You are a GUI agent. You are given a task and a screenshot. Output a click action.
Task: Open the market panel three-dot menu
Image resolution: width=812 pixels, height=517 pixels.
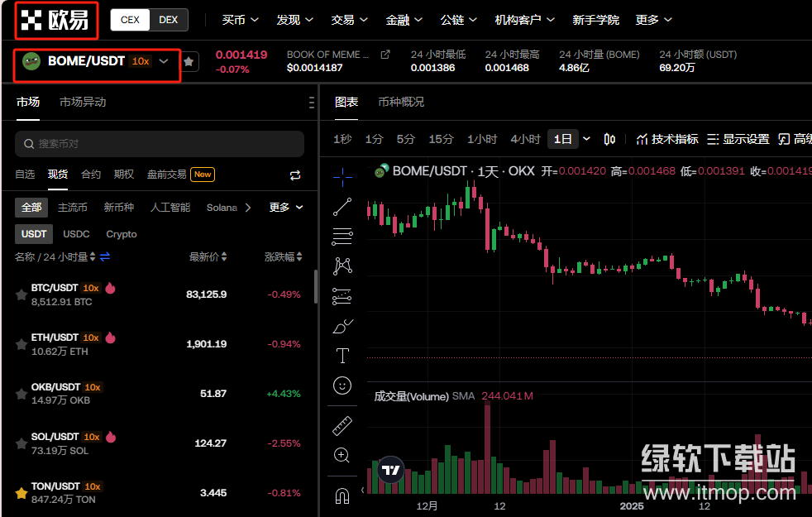[311, 103]
